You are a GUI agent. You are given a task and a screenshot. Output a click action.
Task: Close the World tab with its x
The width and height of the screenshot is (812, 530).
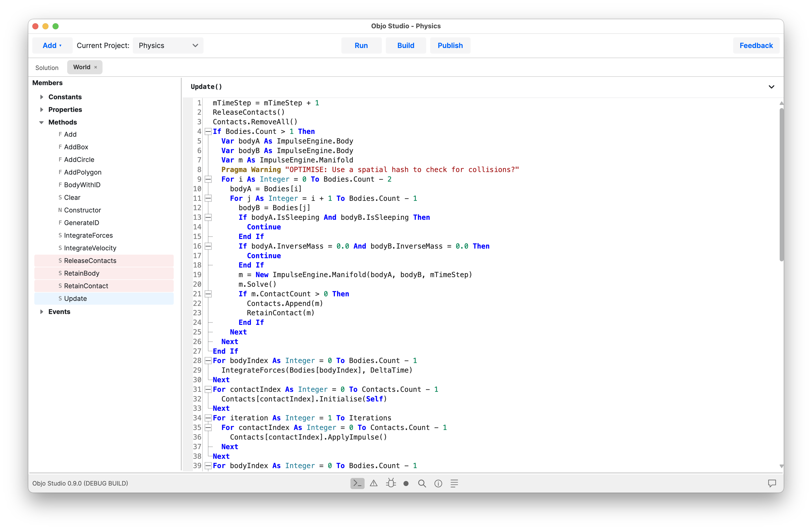[96, 67]
